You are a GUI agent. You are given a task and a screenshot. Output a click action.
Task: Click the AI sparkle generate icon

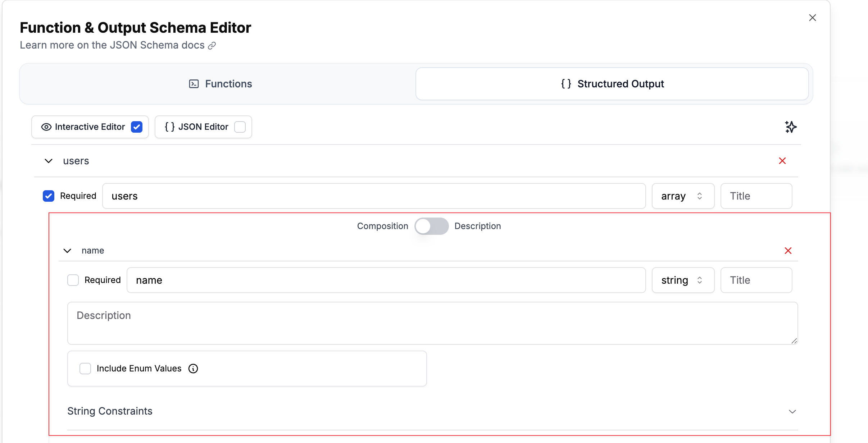(x=791, y=127)
